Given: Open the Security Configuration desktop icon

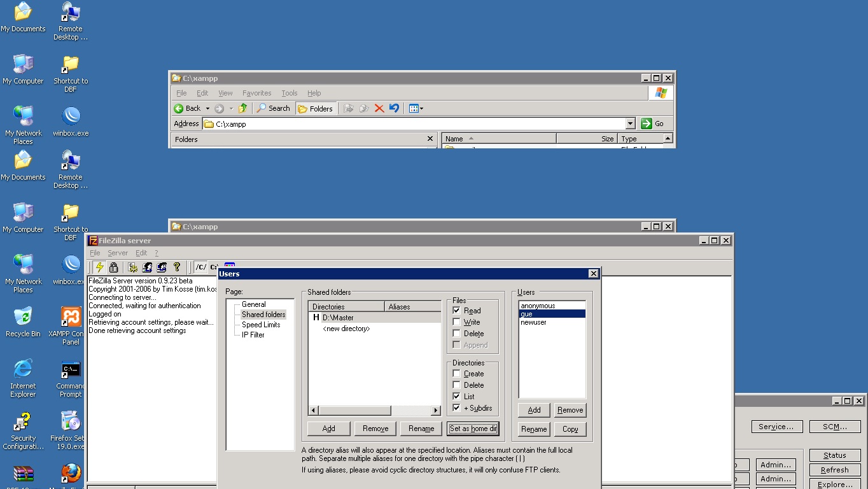Looking at the screenshot, I should (x=23, y=430).
